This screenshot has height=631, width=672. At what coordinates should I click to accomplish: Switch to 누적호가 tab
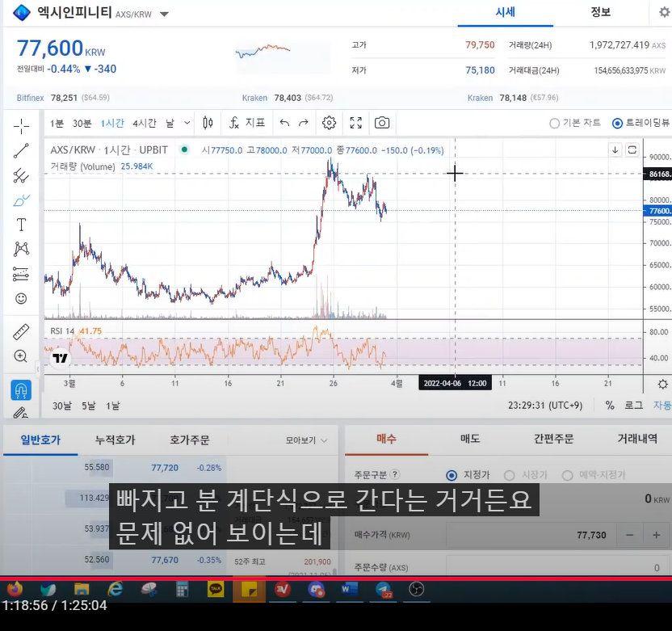[115, 440]
